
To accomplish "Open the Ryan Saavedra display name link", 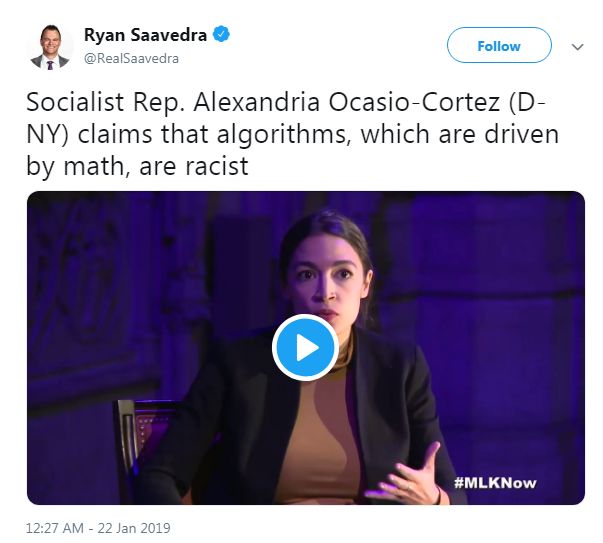I will [x=145, y=35].
